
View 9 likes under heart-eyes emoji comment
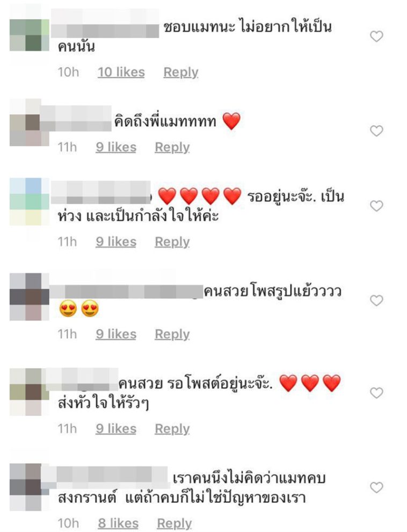pyautogui.click(x=116, y=334)
